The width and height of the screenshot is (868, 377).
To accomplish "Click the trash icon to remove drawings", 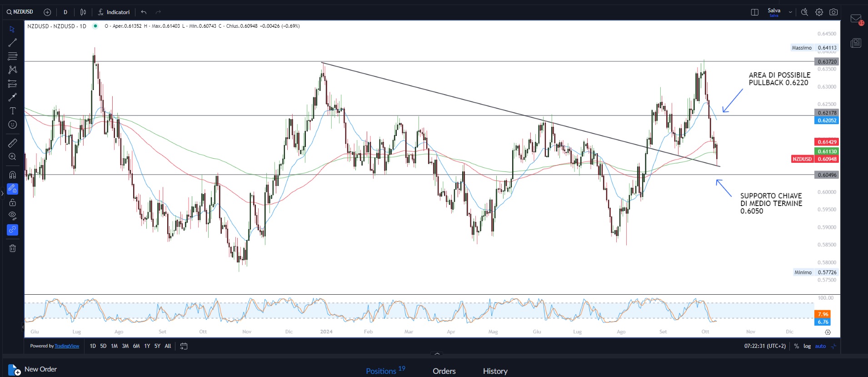I will pyautogui.click(x=13, y=248).
